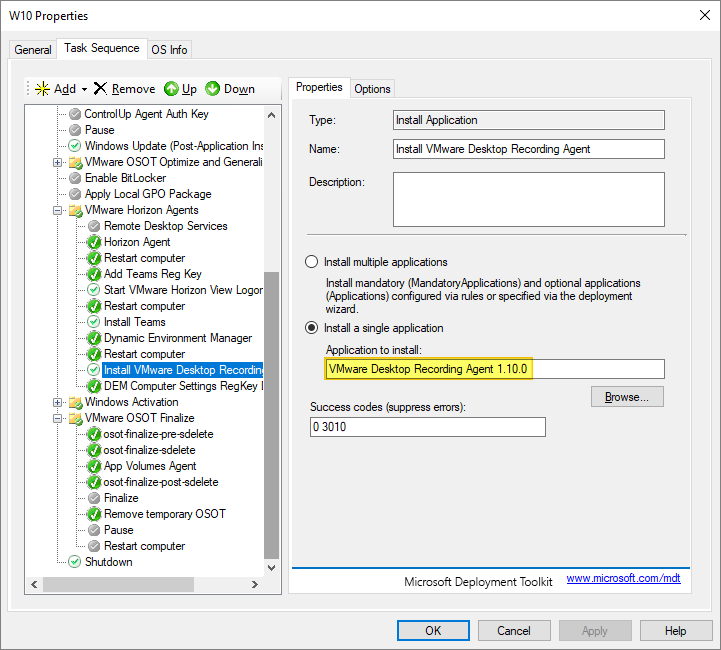Click the green Up arrow icon
The image size is (721, 650).
(x=171, y=89)
